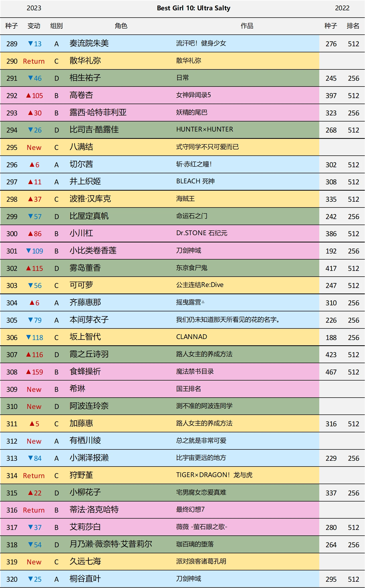Select work title '公主连结Re:Dive'
The height and width of the screenshot is (588, 365).
pyautogui.click(x=200, y=285)
